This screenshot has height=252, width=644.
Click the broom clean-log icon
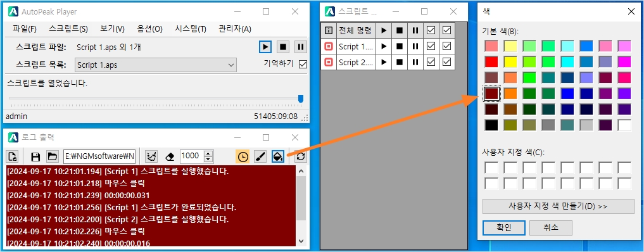coord(151,156)
